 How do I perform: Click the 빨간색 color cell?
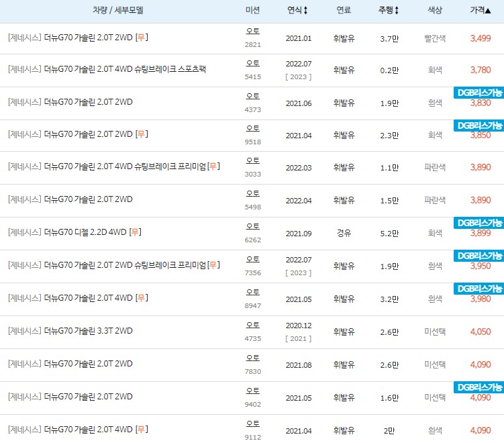point(435,38)
